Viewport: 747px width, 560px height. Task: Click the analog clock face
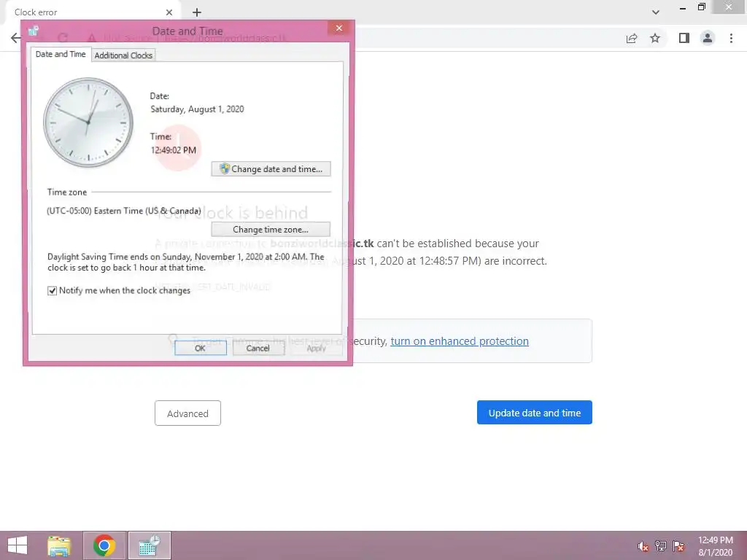88,122
